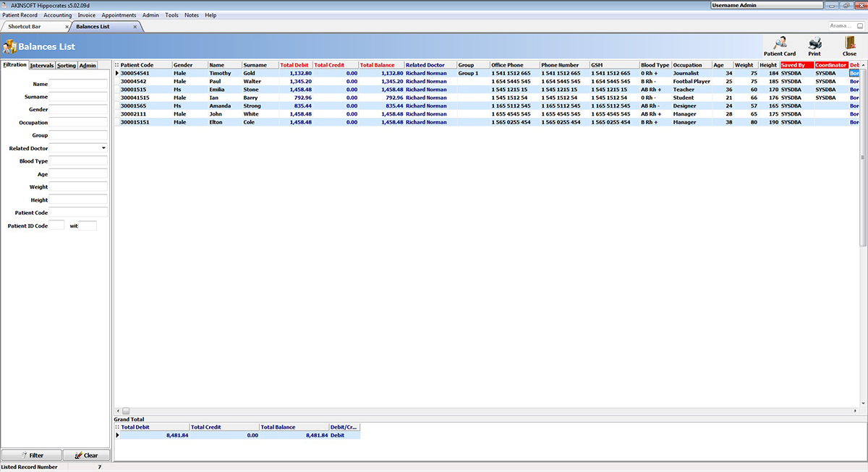868x472 pixels.
Task: Close the Shortcut Bar tab
Action: [67, 27]
